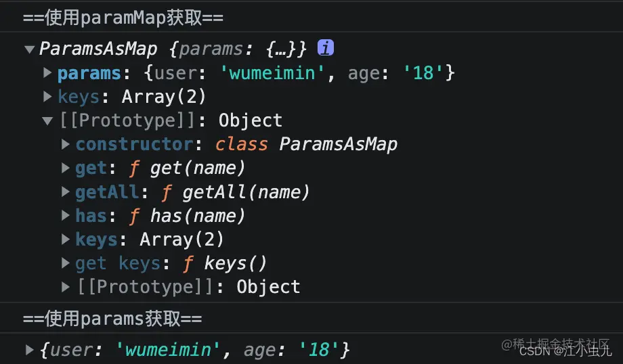The image size is (623, 364).
Task: Expand the prototype keys Array(2) row
Action: (x=66, y=240)
